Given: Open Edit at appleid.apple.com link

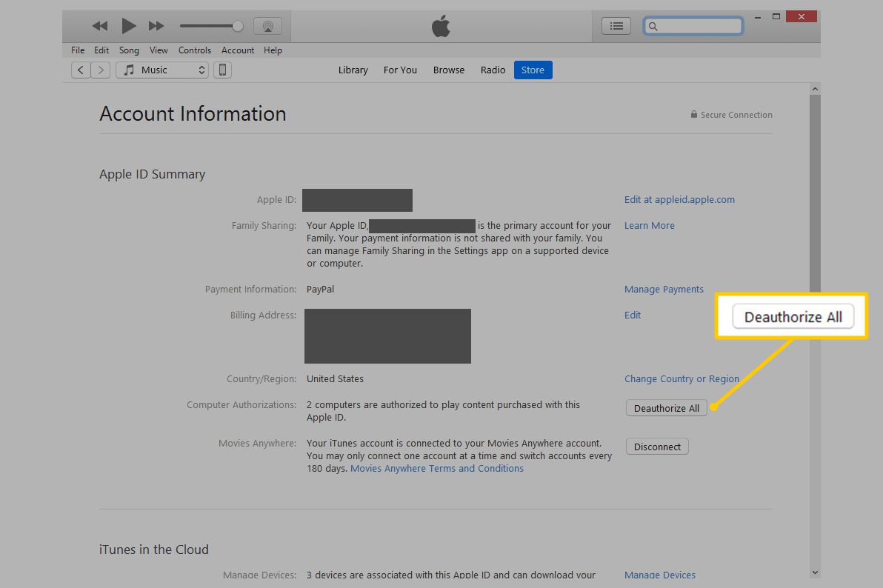Looking at the screenshot, I should (x=679, y=200).
